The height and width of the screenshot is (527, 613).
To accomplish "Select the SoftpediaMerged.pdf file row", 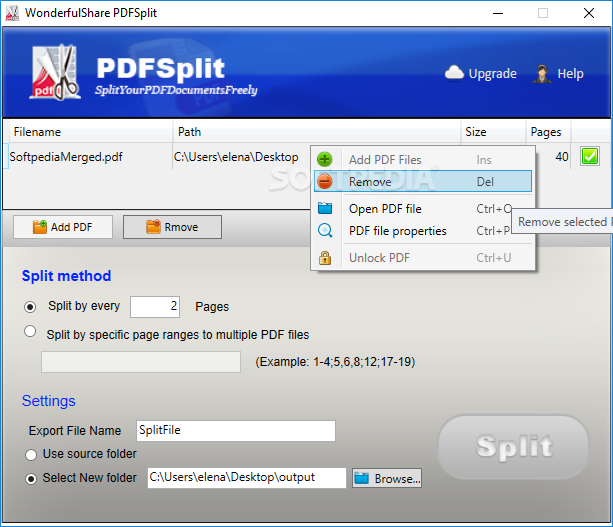I will [x=66, y=157].
